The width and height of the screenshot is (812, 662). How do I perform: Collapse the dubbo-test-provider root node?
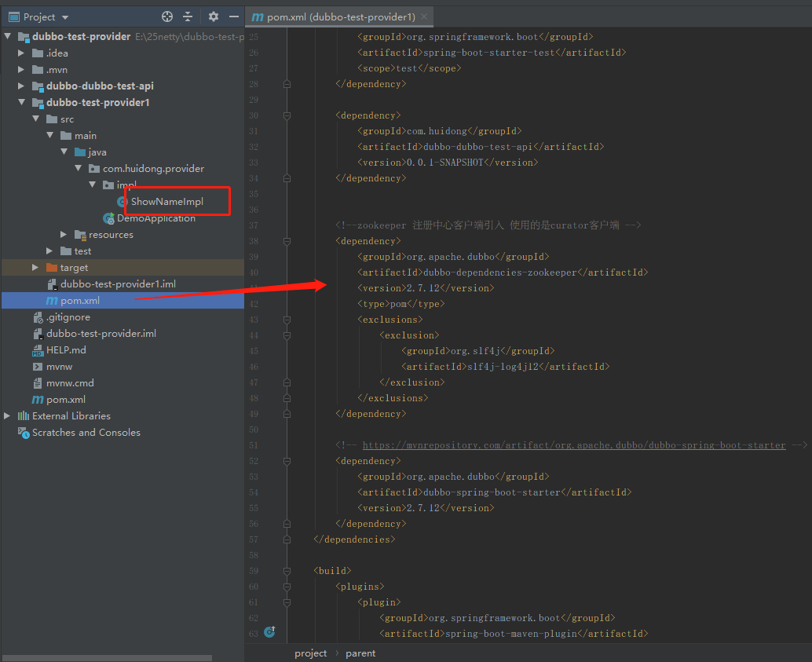click(x=7, y=36)
